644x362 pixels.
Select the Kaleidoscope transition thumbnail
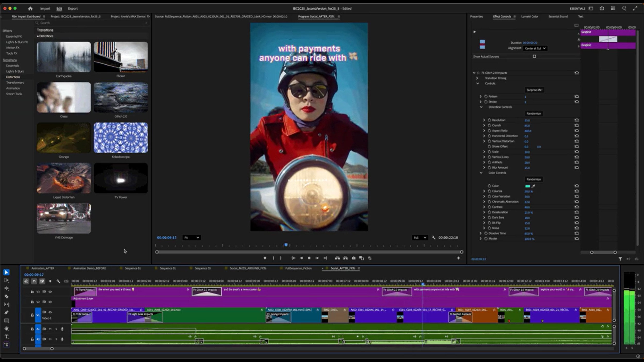coord(121,138)
